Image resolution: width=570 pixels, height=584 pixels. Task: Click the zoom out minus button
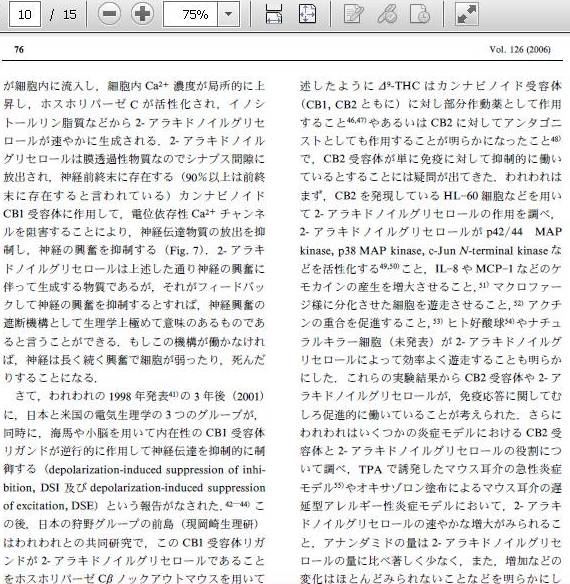(x=109, y=14)
